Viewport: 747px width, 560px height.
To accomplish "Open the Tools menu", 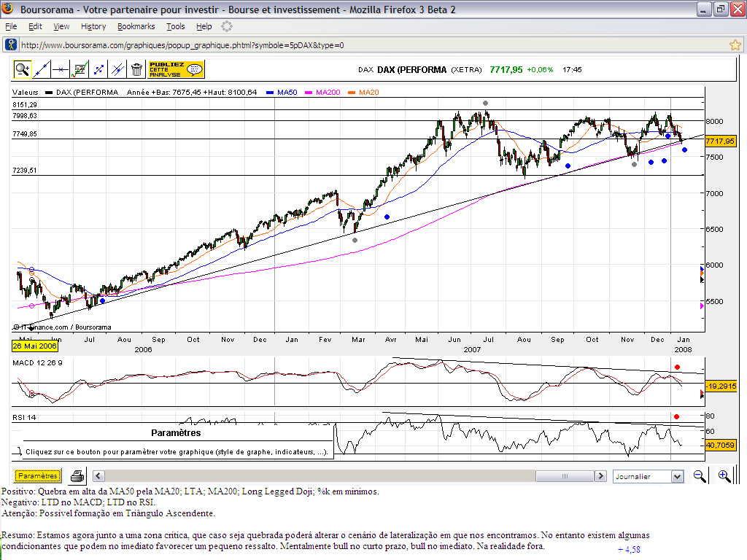I will 175,27.
